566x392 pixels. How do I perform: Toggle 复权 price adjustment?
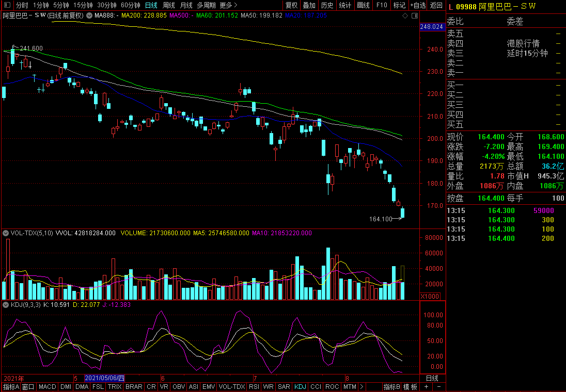291,5
